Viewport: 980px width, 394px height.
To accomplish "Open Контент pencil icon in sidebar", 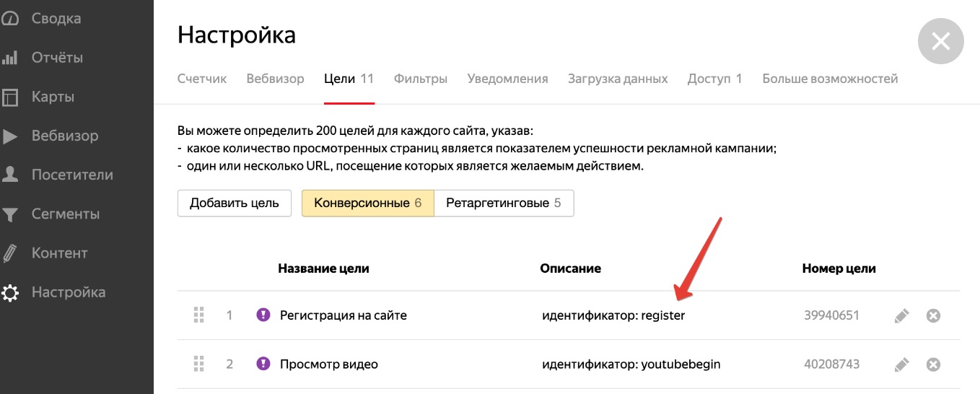I will (x=9, y=253).
